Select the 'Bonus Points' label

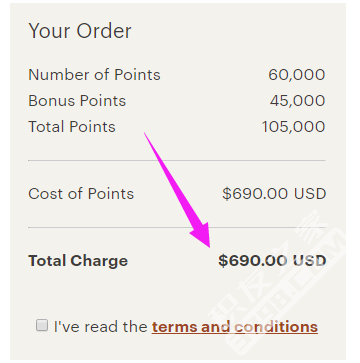pos(77,101)
